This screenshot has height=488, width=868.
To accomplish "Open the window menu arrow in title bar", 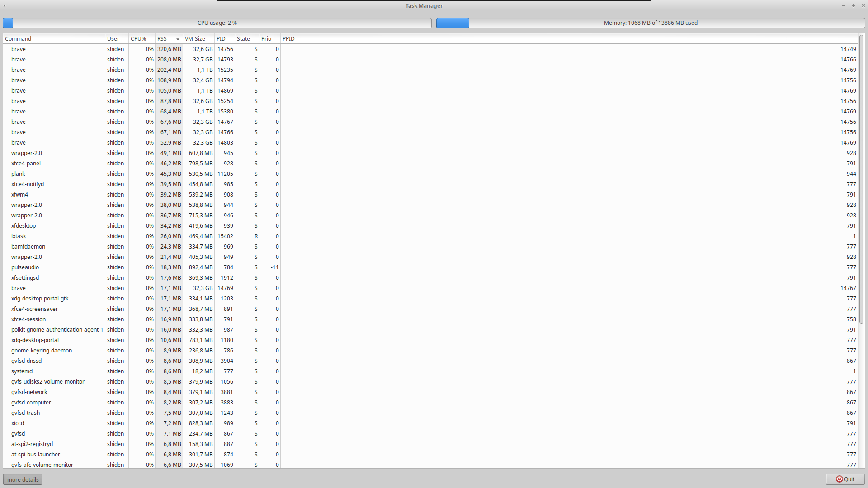I will point(5,5).
